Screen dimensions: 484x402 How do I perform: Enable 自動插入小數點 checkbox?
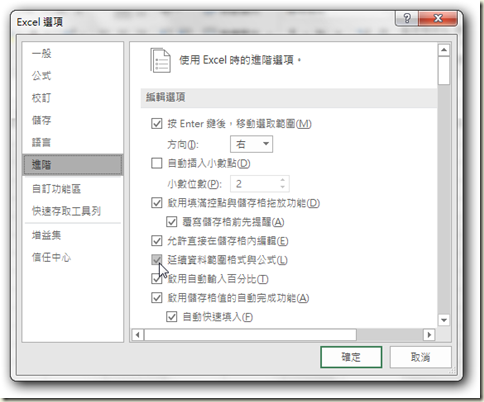(157, 163)
